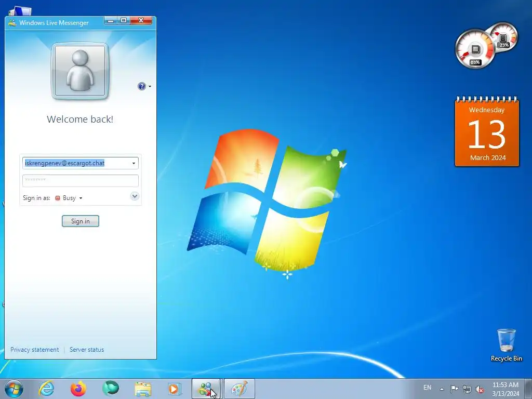
Task: Click Windows Live Messenger taskbar button
Action: click(x=206, y=389)
